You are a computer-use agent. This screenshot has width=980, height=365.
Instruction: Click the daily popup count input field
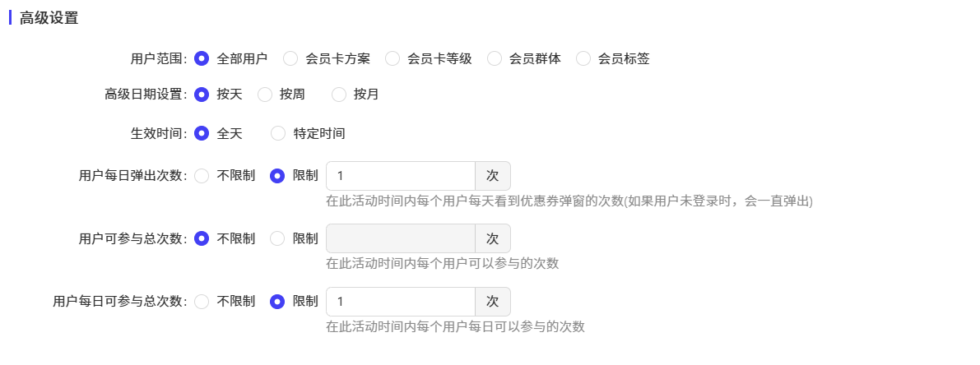click(x=401, y=176)
